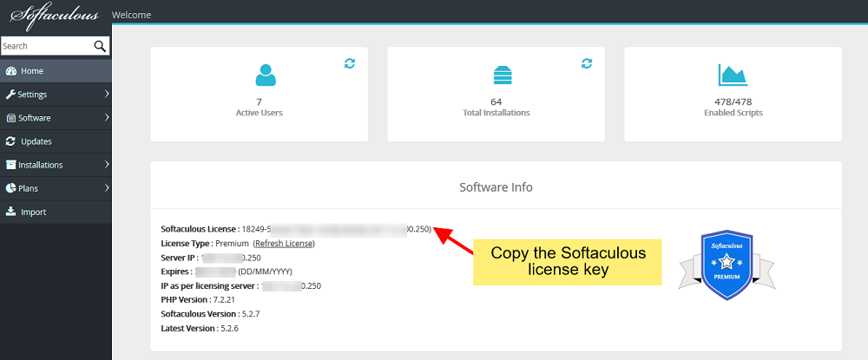
Task: Click the Softaculous logo
Action: pyautogui.click(x=55, y=16)
